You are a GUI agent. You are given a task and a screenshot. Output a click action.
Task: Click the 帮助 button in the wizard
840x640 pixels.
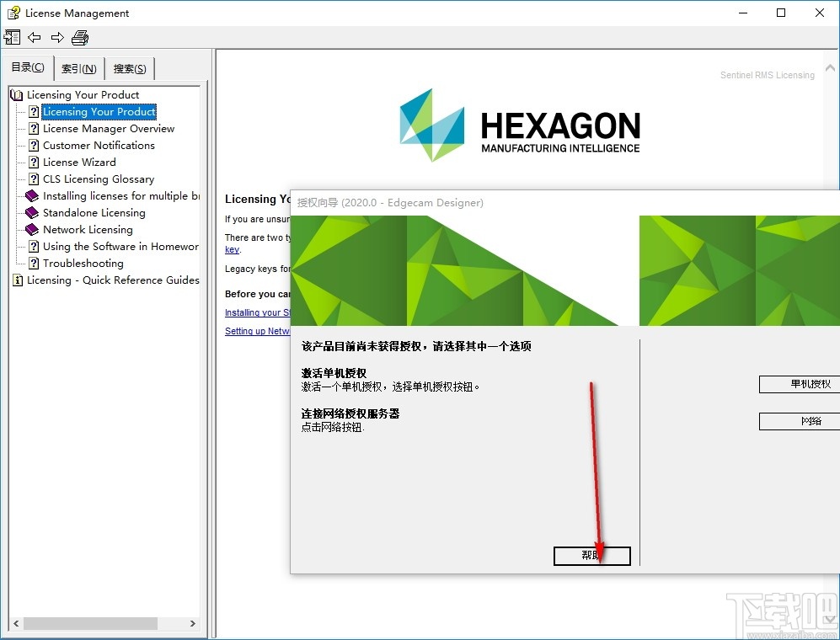591,556
